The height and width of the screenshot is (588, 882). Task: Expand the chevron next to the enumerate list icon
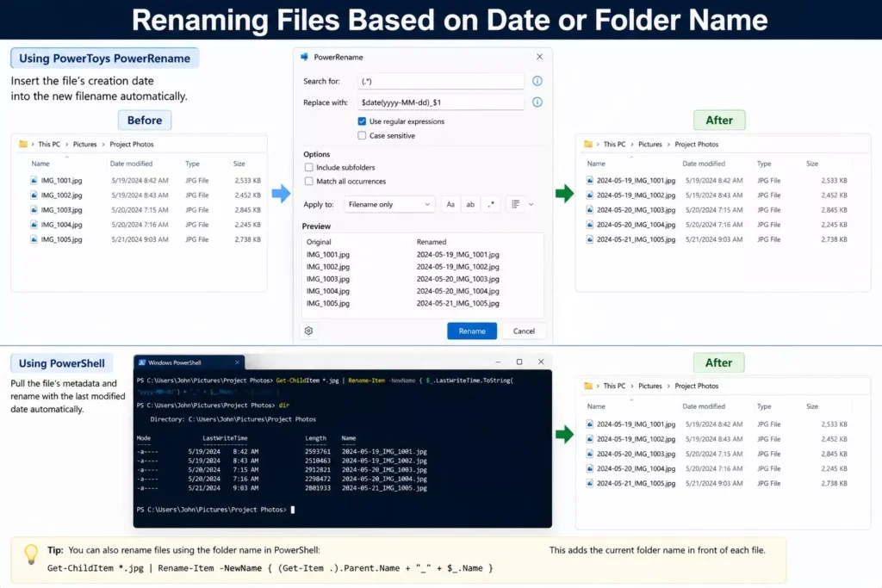[531, 205]
